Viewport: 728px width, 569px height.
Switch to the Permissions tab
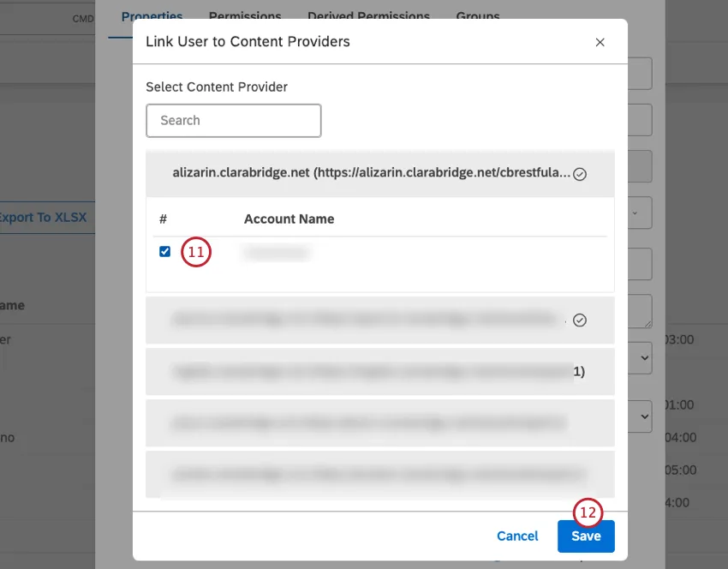click(245, 16)
